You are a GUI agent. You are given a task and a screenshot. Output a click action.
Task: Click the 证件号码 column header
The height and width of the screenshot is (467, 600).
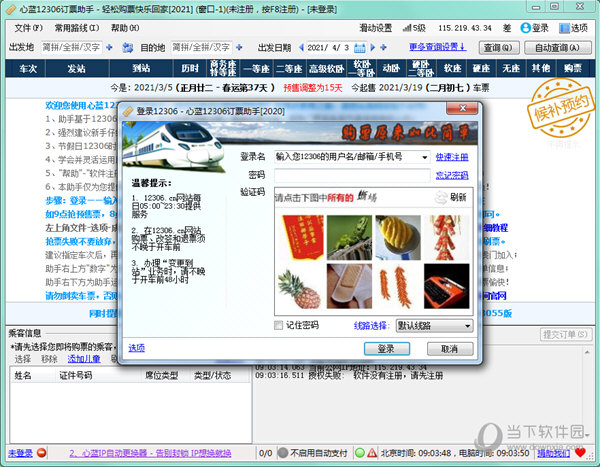(75, 376)
